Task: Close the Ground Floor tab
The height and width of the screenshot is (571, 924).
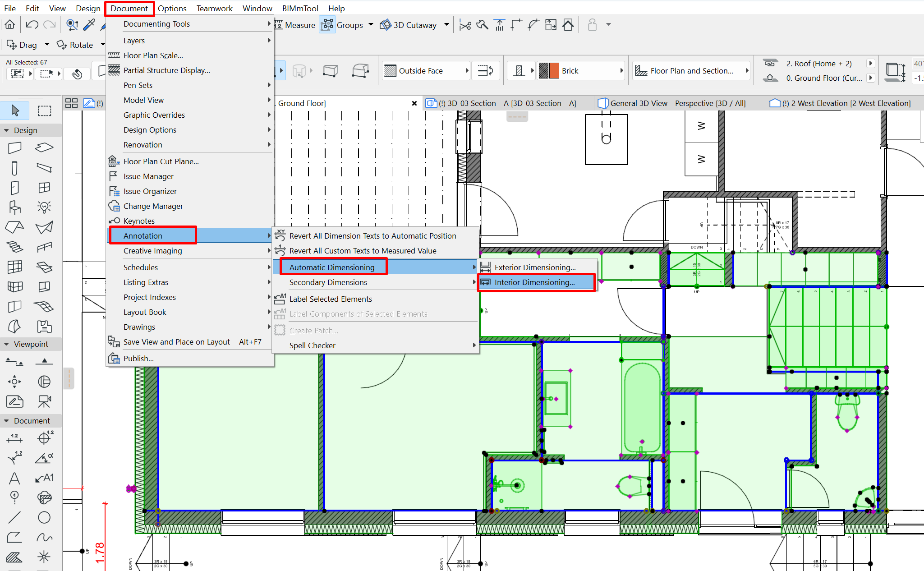Action: pyautogui.click(x=414, y=103)
